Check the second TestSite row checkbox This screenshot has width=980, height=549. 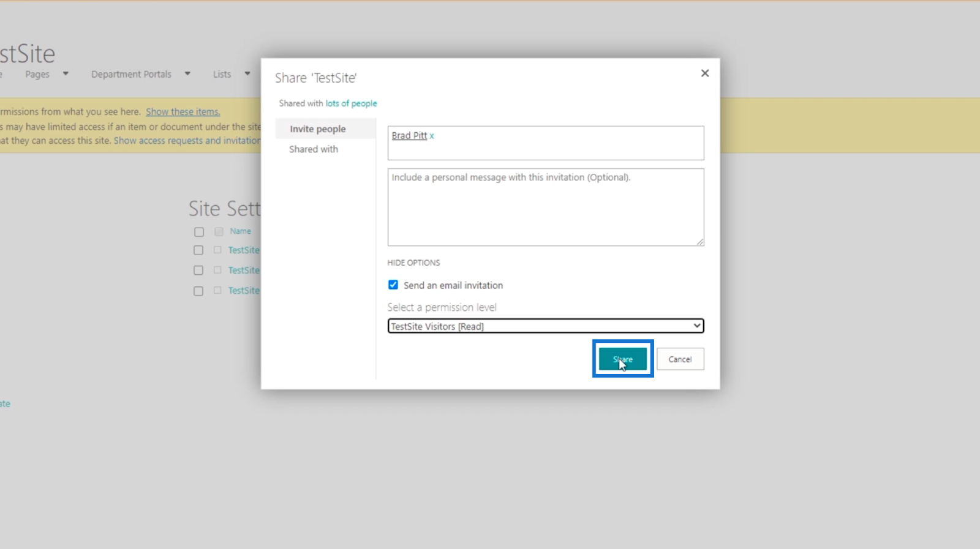(x=198, y=271)
